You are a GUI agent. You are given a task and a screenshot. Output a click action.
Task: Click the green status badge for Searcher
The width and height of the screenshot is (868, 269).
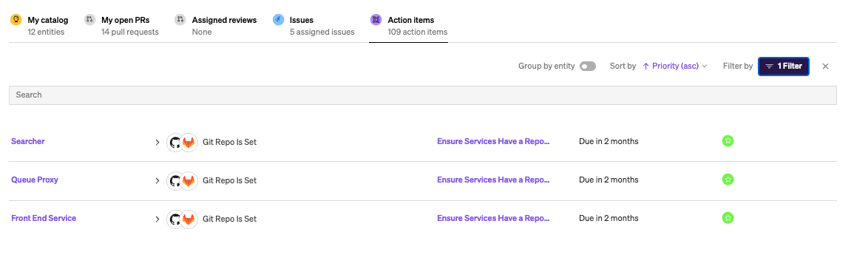pos(728,141)
